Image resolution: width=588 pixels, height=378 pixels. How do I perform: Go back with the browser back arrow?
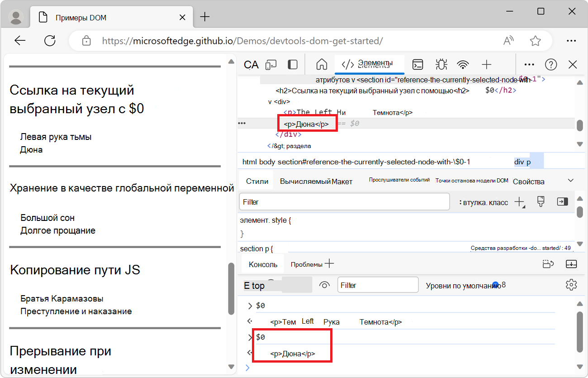pos(20,41)
